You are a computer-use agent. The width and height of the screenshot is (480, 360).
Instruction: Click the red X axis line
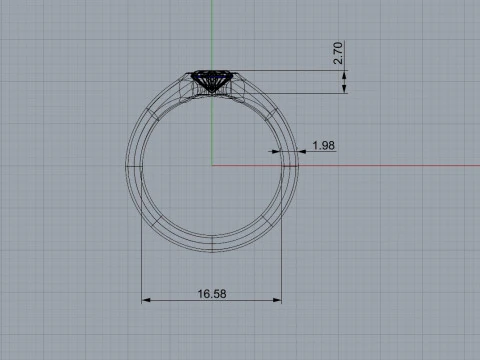(x=346, y=165)
